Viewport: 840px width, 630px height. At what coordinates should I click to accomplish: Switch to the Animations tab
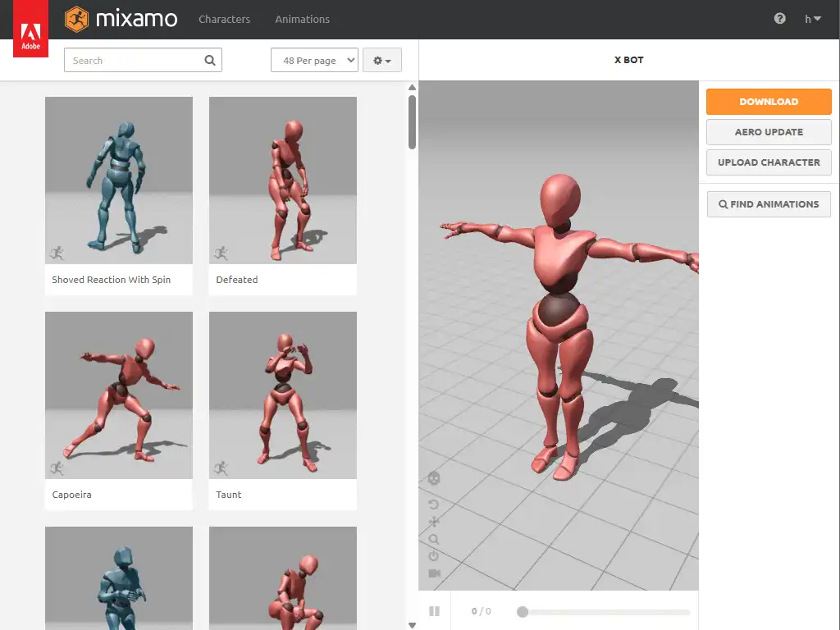[x=302, y=19]
